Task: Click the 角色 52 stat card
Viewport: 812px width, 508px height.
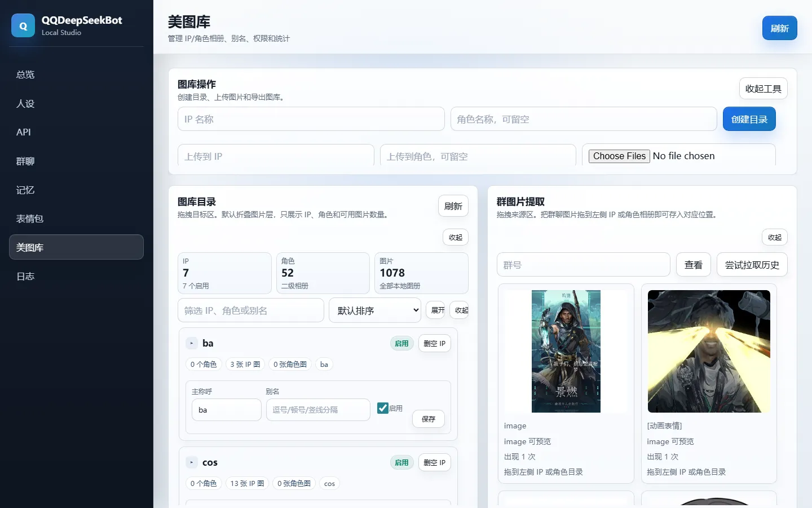Action: (323, 273)
